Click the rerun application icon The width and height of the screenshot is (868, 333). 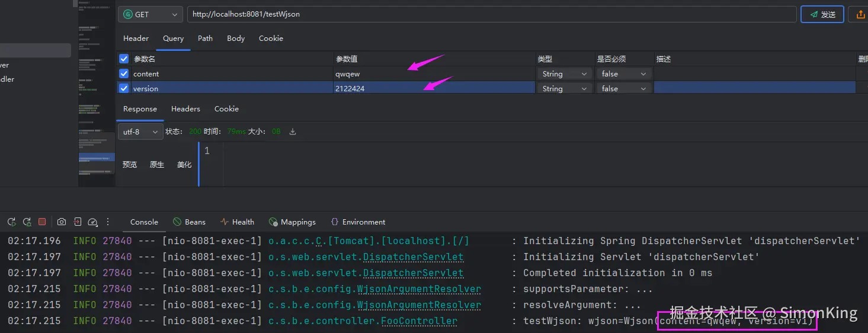tap(12, 222)
